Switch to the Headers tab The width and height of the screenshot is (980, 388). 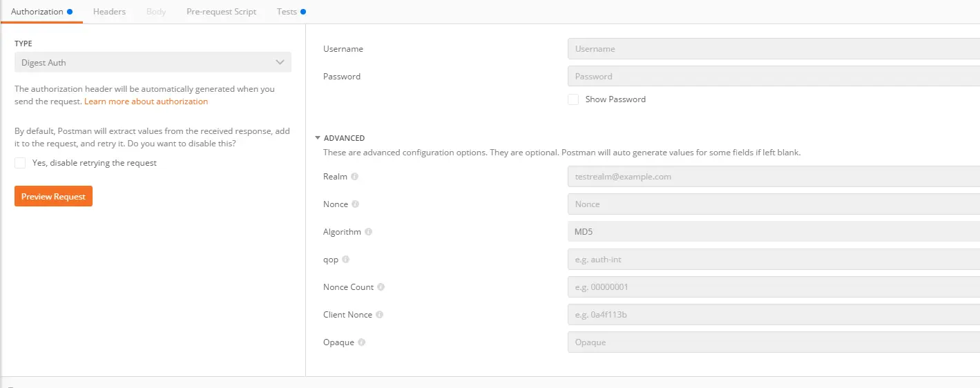click(109, 12)
